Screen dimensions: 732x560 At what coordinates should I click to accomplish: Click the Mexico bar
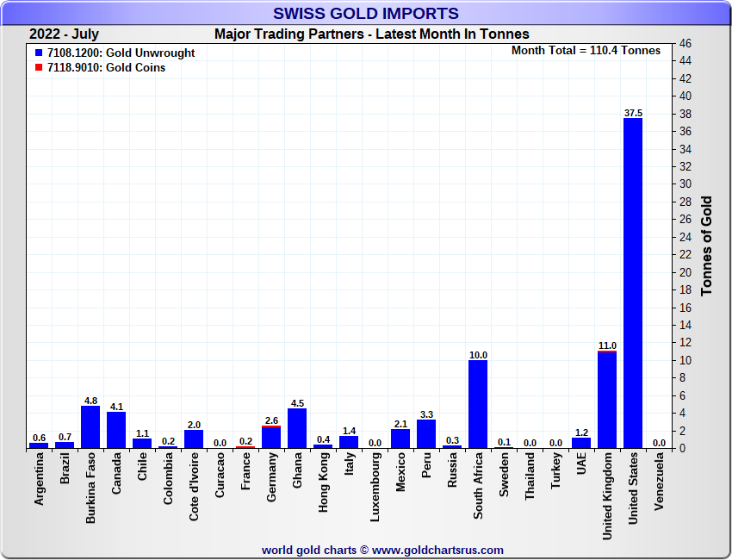pyautogui.click(x=400, y=439)
